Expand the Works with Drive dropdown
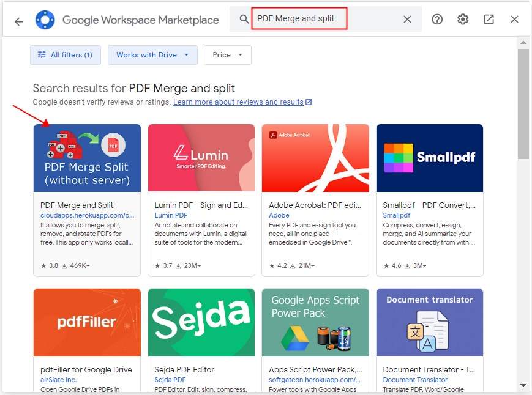Image resolution: width=532 pixels, height=395 pixels. coord(152,55)
